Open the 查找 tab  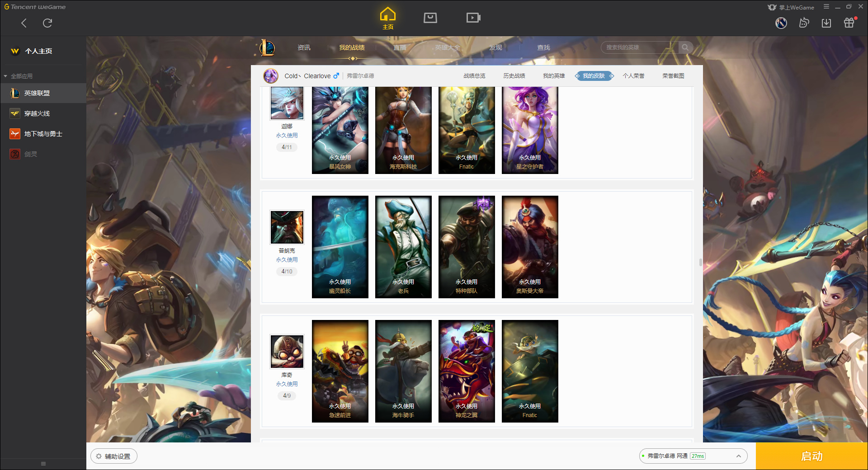pyautogui.click(x=543, y=47)
